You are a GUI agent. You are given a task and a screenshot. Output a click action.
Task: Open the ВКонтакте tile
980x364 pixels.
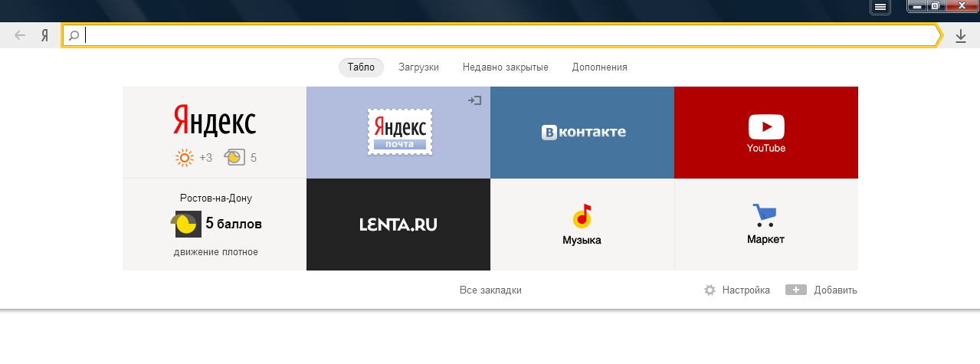pyautogui.click(x=582, y=132)
